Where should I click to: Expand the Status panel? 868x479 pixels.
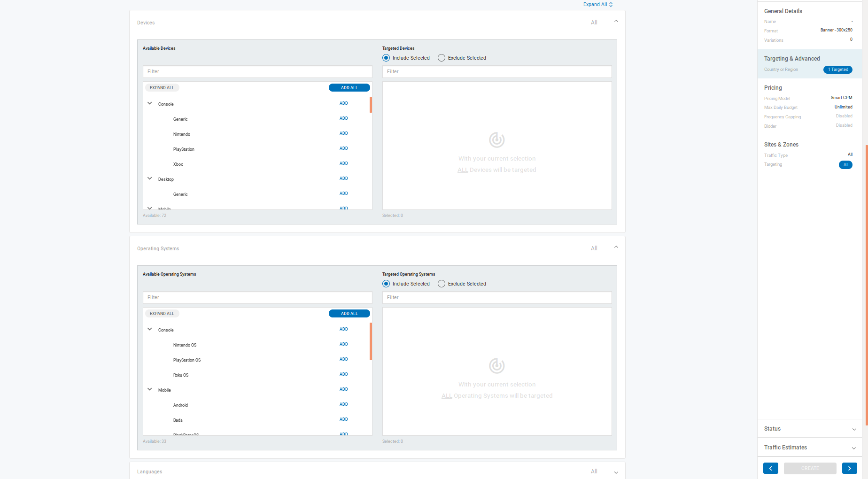[x=853, y=429]
